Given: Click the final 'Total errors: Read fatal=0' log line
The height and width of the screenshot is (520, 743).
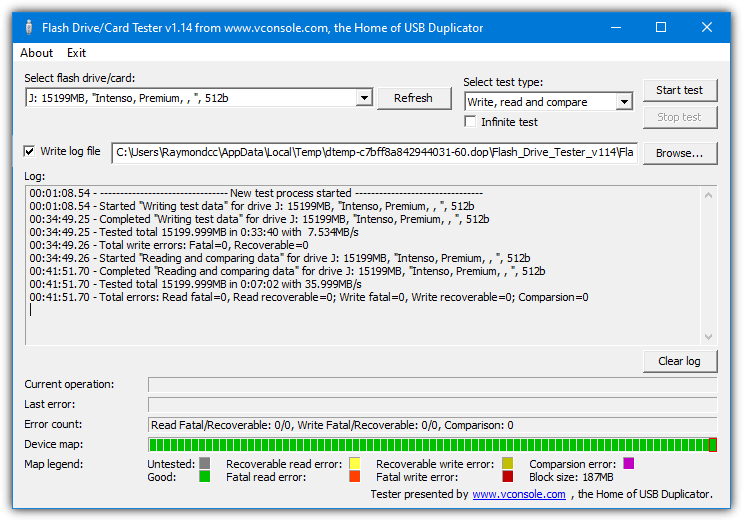Looking at the screenshot, I should click(309, 297).
